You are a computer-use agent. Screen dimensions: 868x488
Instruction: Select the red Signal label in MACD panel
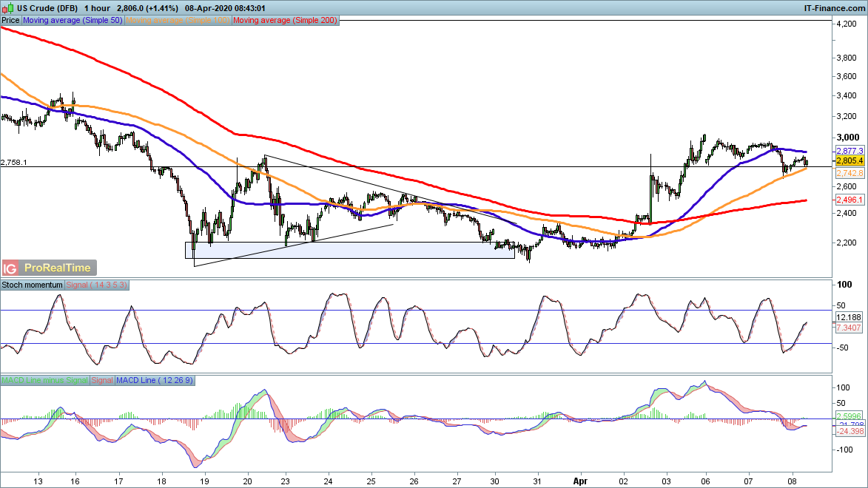[102, 380]
